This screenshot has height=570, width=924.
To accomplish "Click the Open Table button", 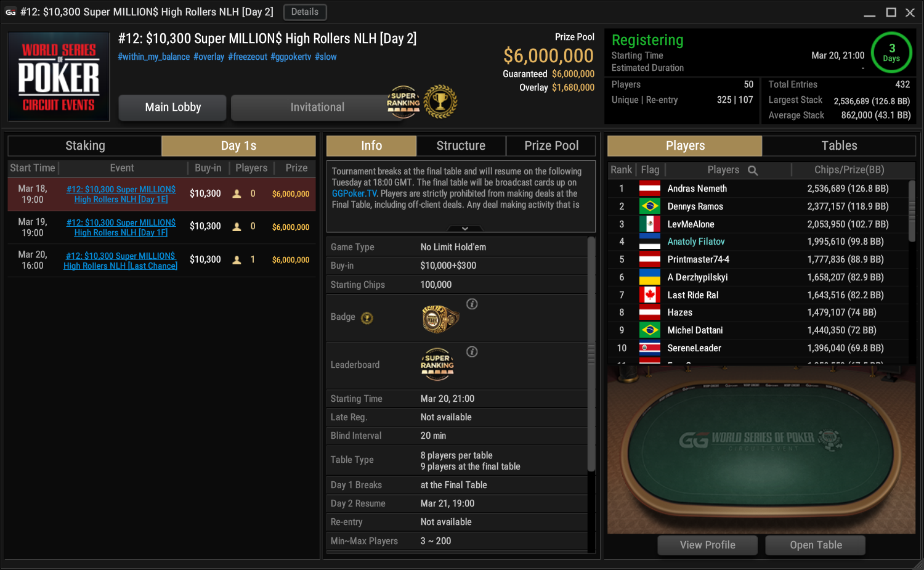I will [816, 545].
